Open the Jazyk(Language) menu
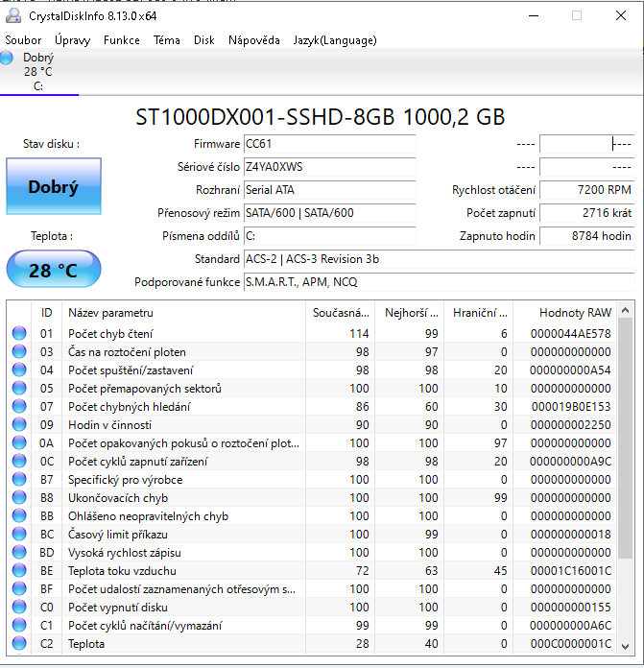 (334, 40)
